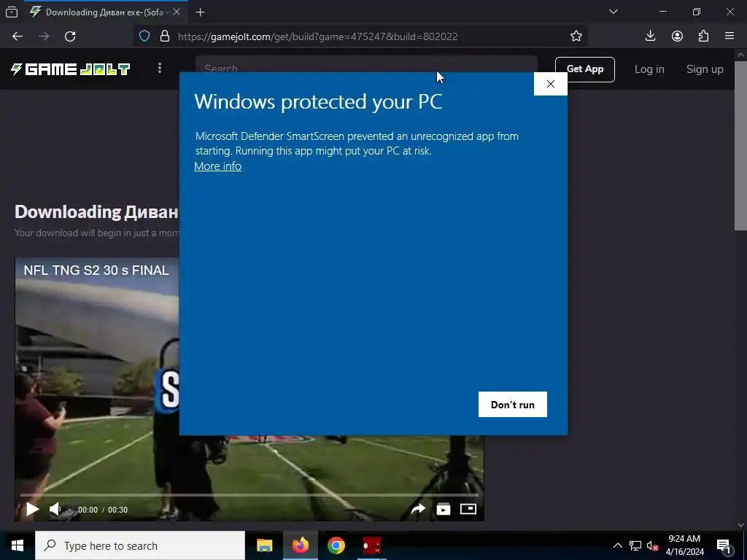The height and width of the screenshot is (560, 747).
Task: Click the taskbar search box
Action: (x=140, y=545)
